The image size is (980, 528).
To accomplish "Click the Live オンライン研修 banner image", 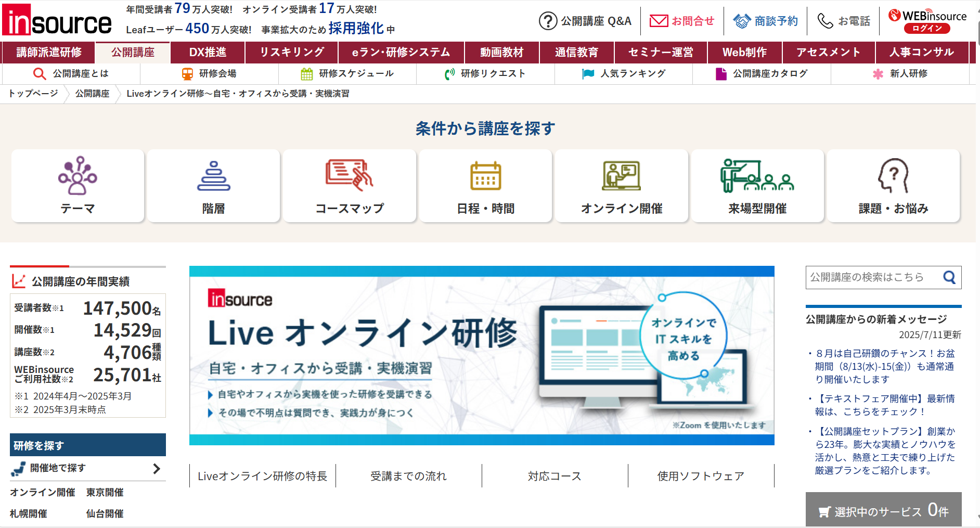I will [481, 355].
